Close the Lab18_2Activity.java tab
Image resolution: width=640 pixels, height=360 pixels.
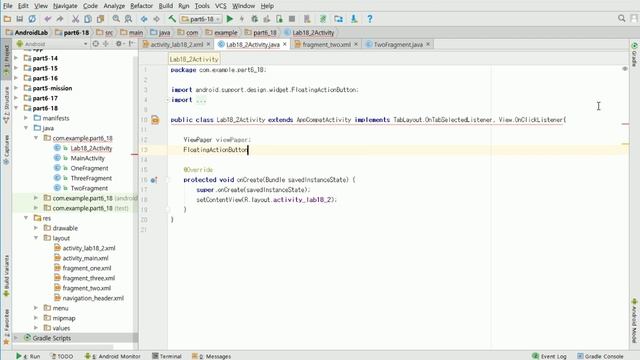[284, 44]
